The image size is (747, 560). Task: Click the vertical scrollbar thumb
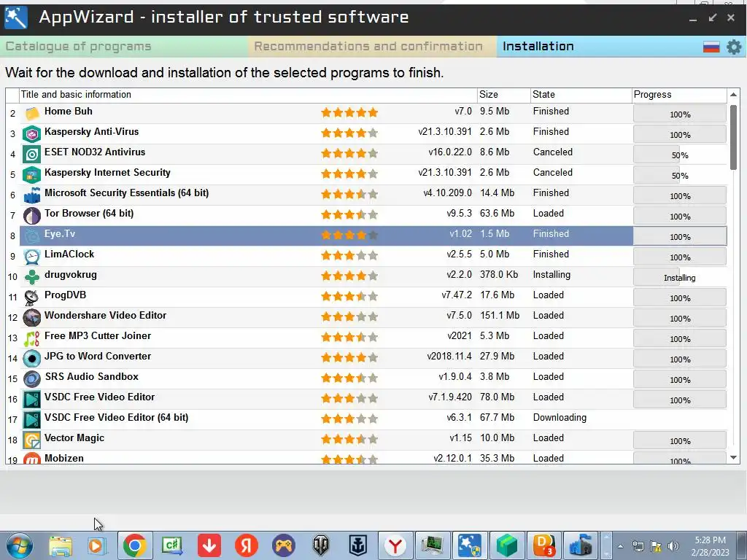pos(734,137)
